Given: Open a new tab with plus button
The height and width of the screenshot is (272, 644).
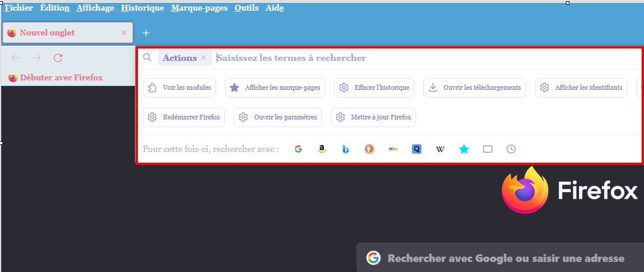Looking at the screenshot, I should point(146,33).
